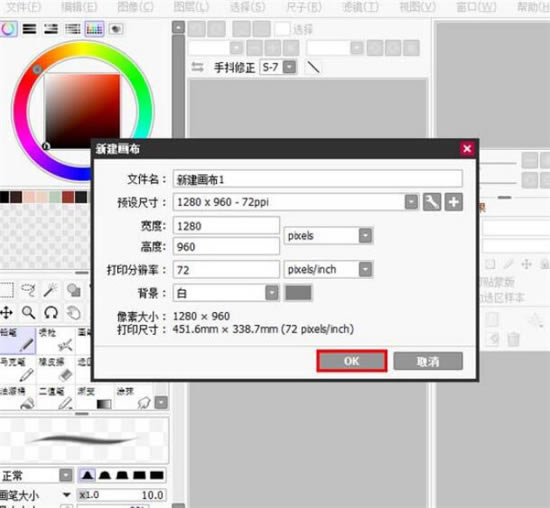Screen dimensions: 550x508
Task: Select the second rounded brush edge shape
Action: point(105,475)
